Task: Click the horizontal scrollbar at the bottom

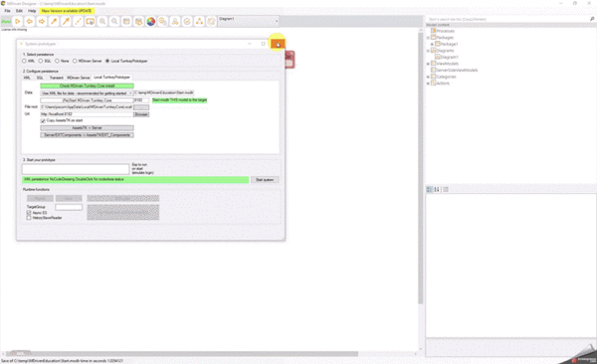Action: click(183, 354)
